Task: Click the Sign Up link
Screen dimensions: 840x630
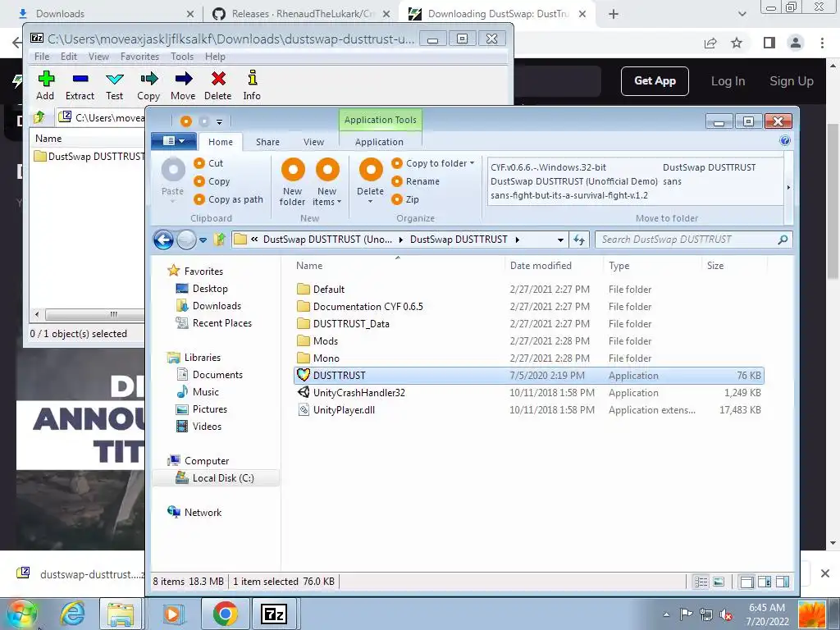Action: [x=792, y=81]
